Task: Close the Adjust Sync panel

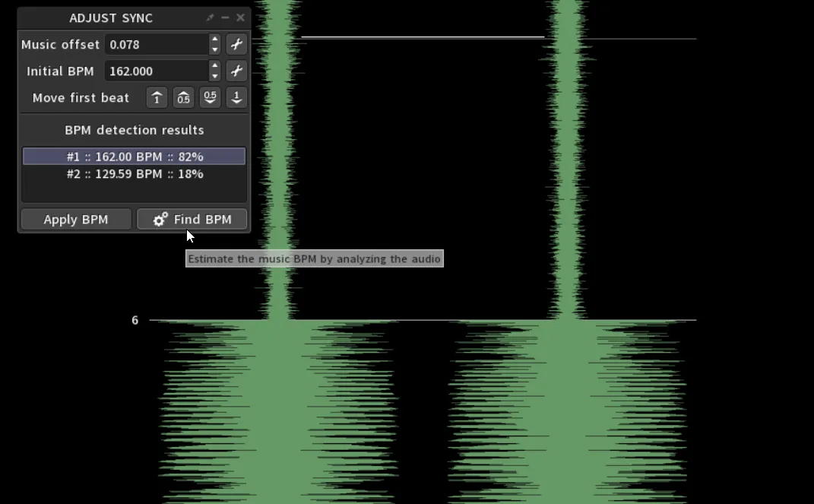Action: pyautogui.click(x=241, y=17)
